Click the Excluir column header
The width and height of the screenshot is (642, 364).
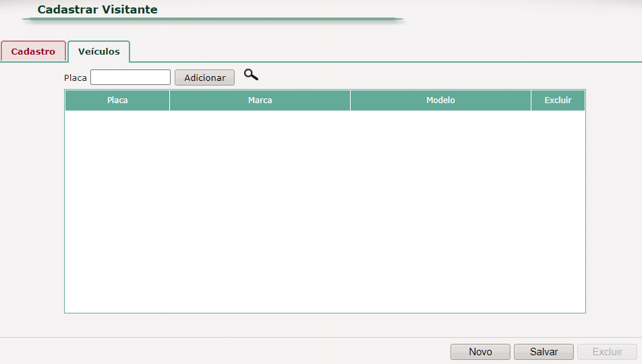coord(558,100)
